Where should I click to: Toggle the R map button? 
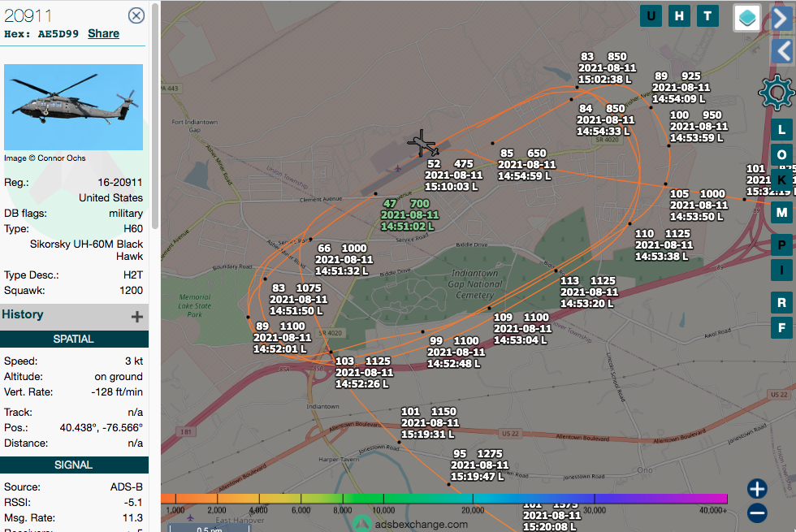(x=781, y=303)
